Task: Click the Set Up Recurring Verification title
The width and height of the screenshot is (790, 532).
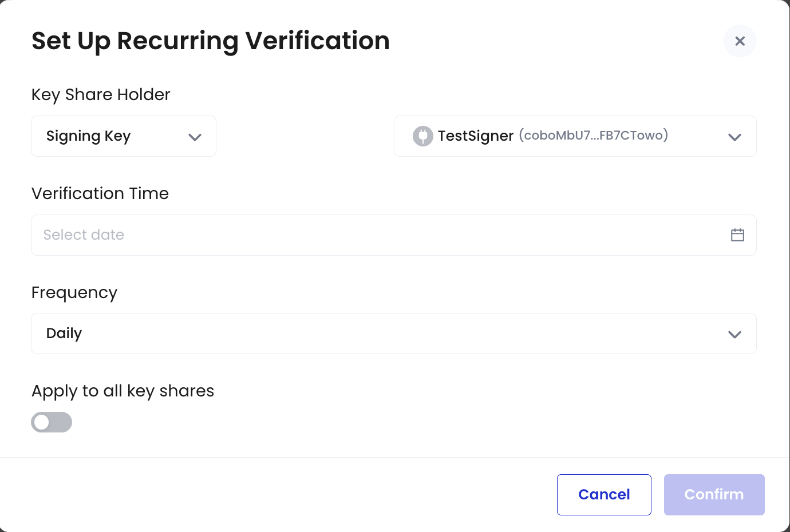Action: pyautogui.click(x=211, y=41)
